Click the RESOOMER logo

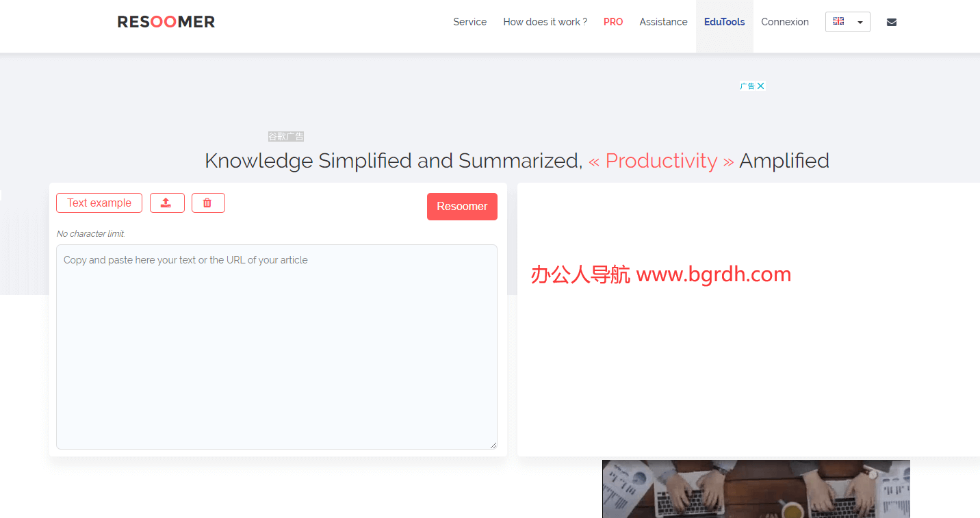click(x=166, y=22)
